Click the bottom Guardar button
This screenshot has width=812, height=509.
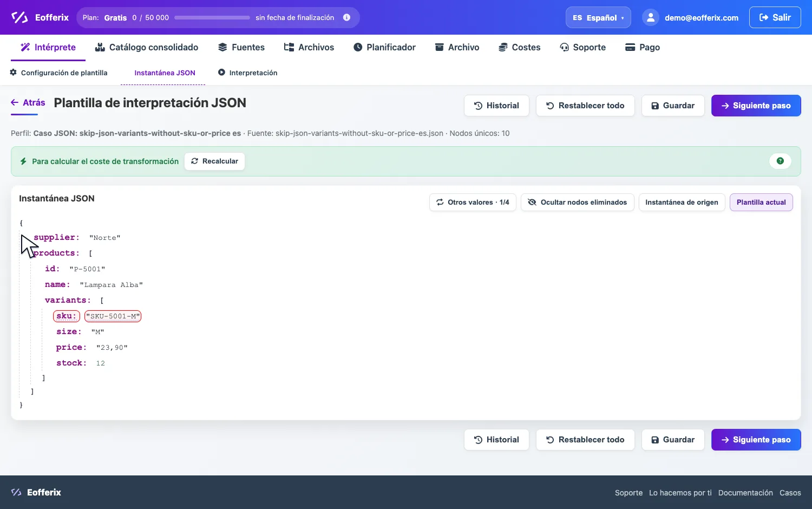pyautogui.click(x=673, y=440)
